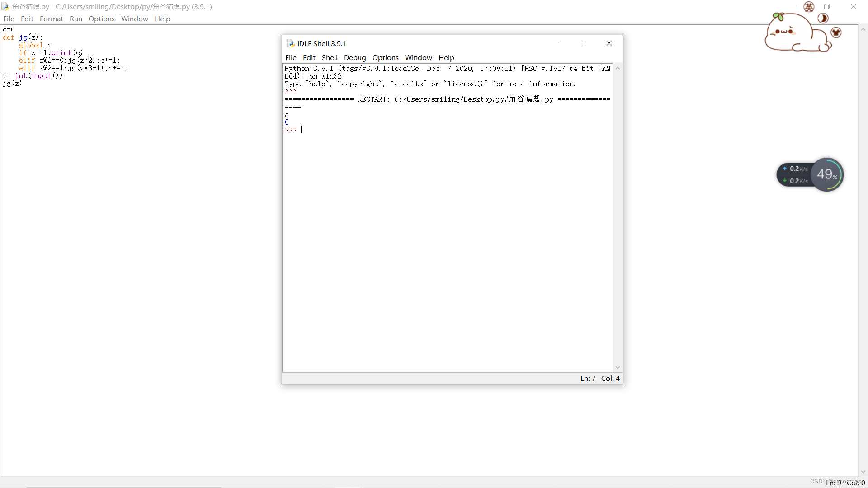Click the IDLE Shell title bar Python icon
Screen dimensions: 868x488
click(290, 43)
